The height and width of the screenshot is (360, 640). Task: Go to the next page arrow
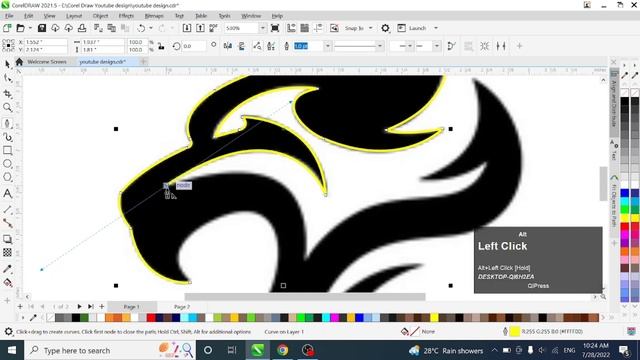click(x=79, y=307)
